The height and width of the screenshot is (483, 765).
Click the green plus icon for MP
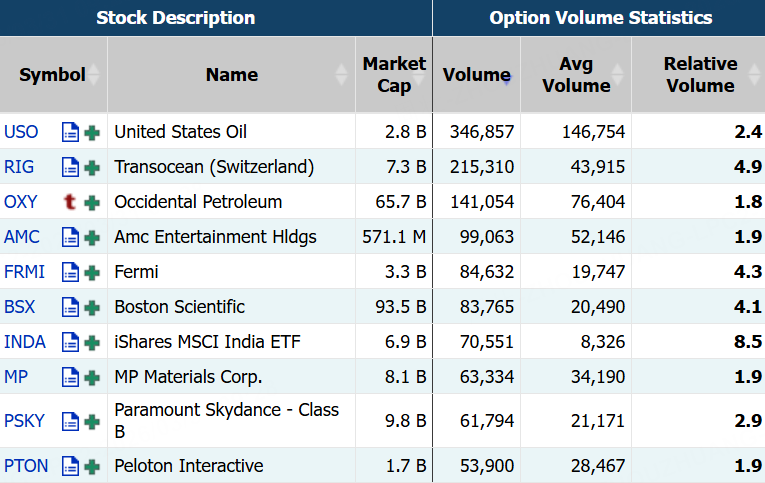point(92,377)
